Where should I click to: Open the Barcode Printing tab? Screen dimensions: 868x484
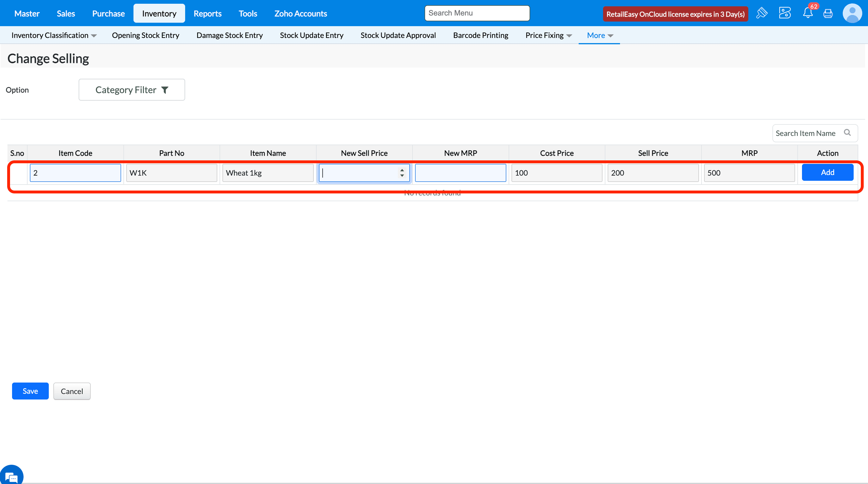(480, 35)
